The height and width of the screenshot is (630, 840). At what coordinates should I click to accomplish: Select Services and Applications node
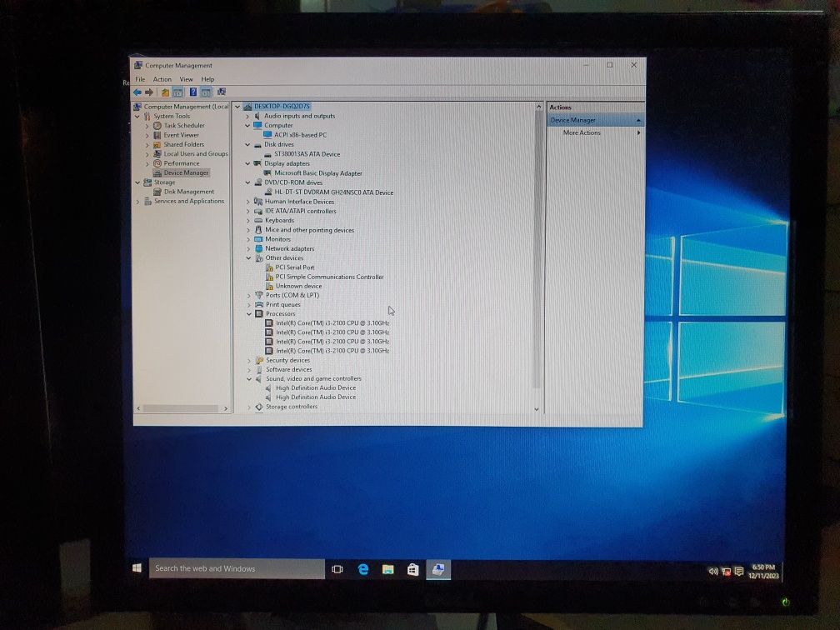(x=189, y=202)
